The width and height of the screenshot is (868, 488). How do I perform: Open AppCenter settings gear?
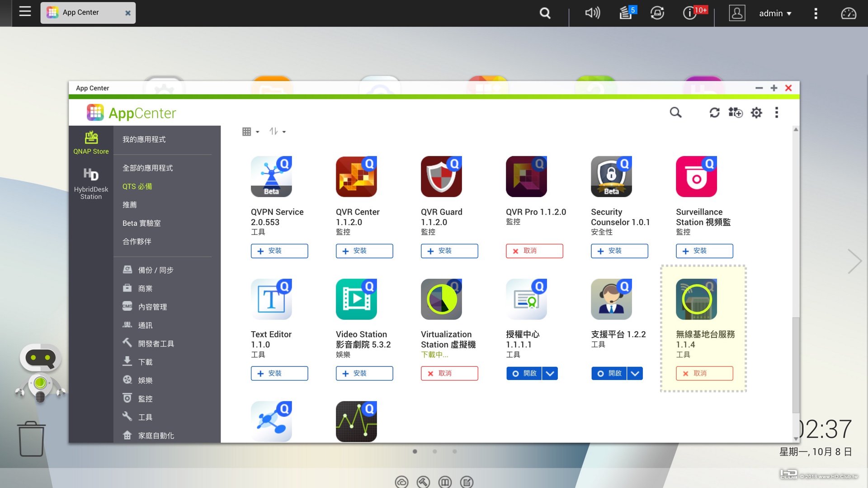pyautogui.click(x=756, y=113)
